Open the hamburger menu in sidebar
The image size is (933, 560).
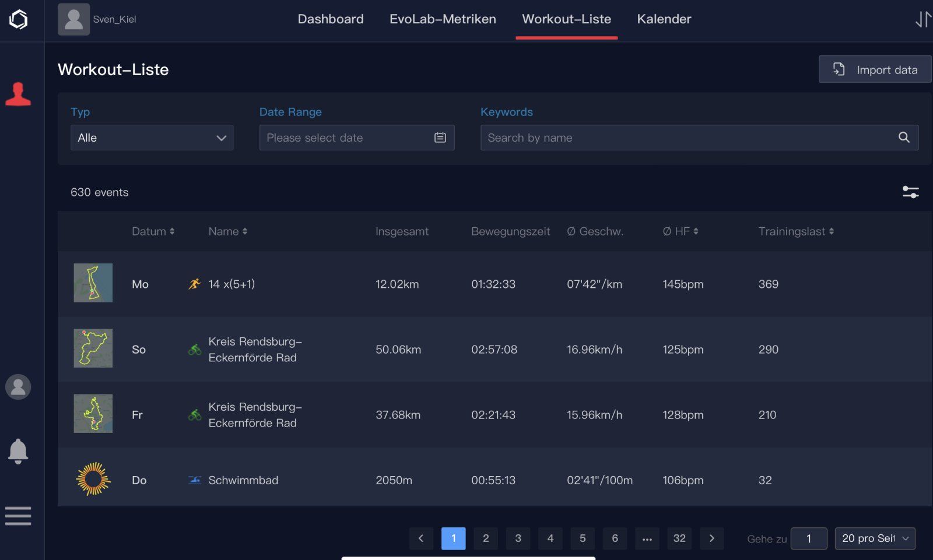[x=18, y=516]
